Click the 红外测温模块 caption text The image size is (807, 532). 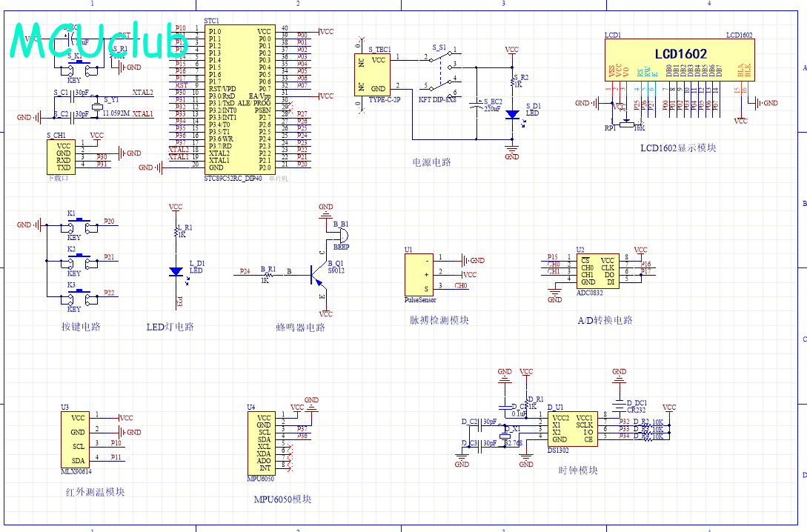(x=95, y=492)
